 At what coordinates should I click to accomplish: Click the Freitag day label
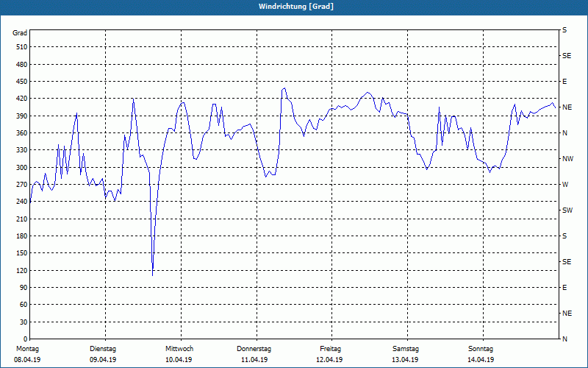click(330, 349)
